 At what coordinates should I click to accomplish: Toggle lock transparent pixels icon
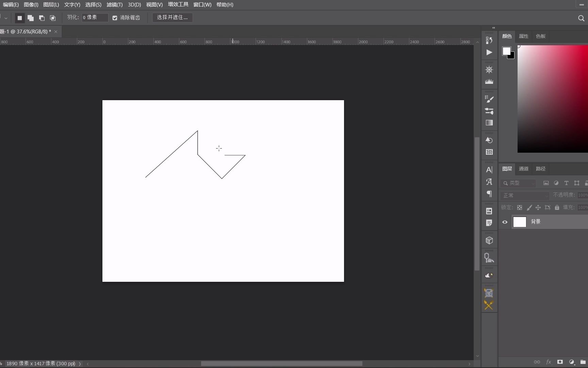point(520,208)
